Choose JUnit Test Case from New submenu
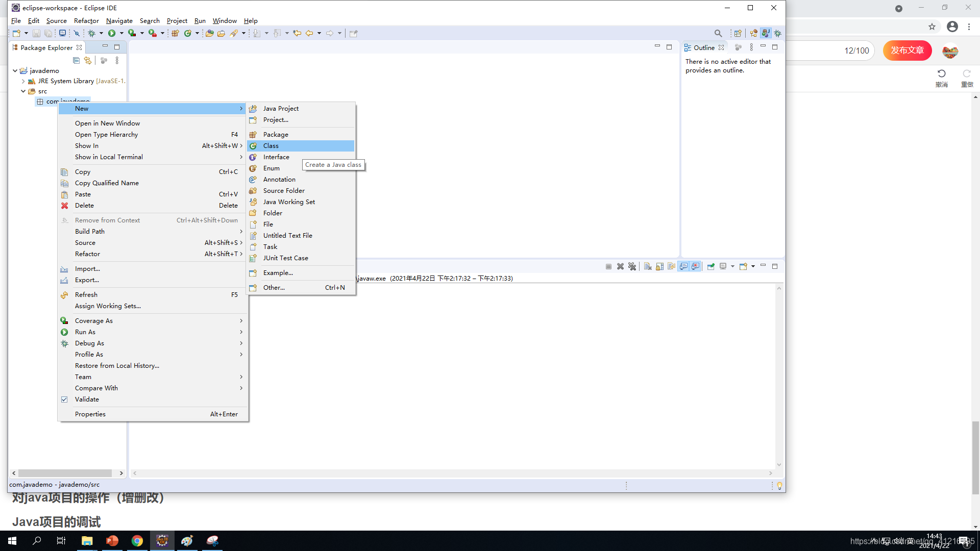980x551 pixels. click(301, 258)
